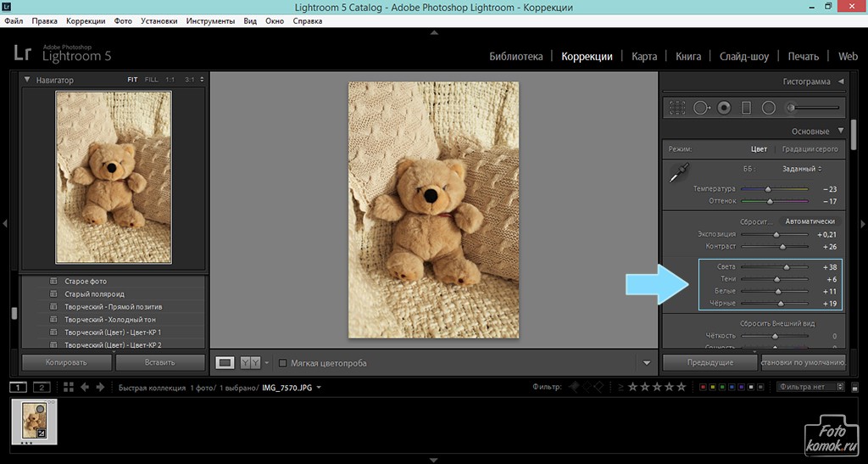The width and height of the screenshot is (868, 464).
Task: Click the Копировать button
Action: click(66, 363)
